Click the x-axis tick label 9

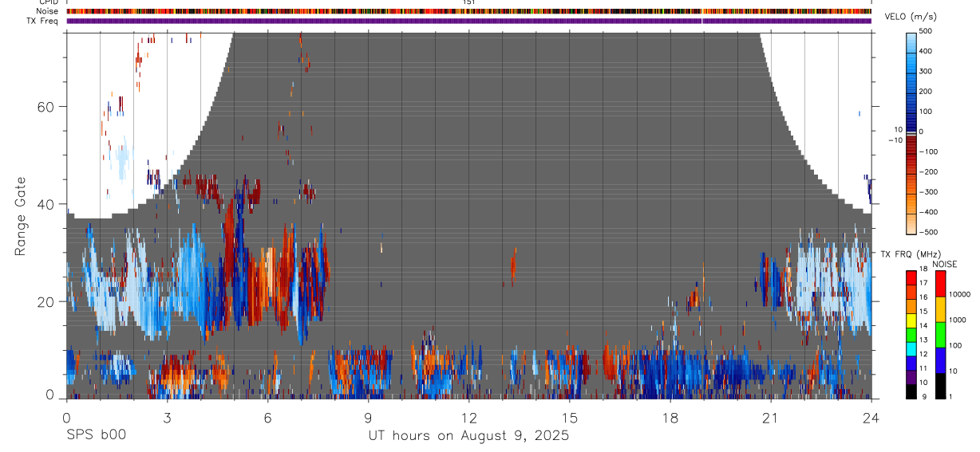pos(368,417)
